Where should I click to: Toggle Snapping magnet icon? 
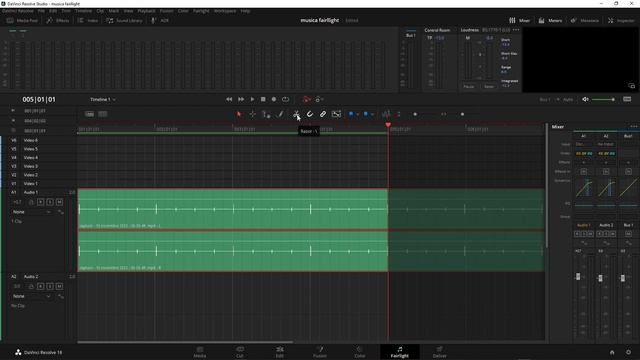[x=310, y=114]
